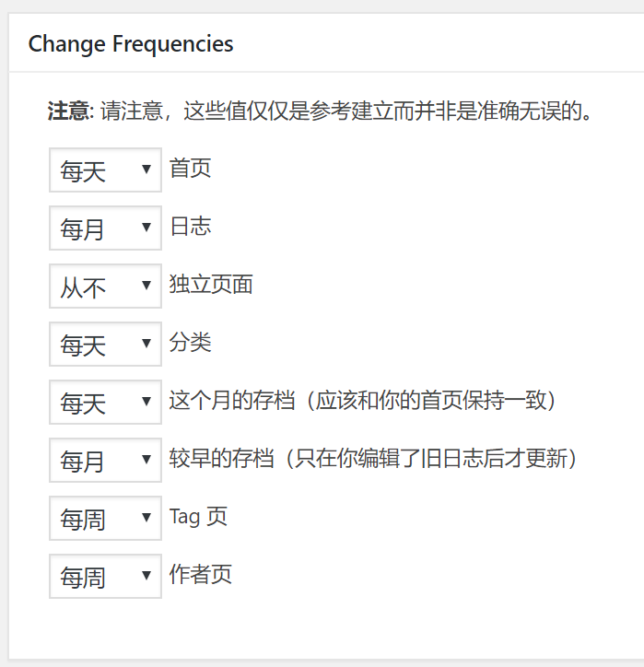Select the 独立页面 label
The image size is (644, 667).
pos(211,285)
